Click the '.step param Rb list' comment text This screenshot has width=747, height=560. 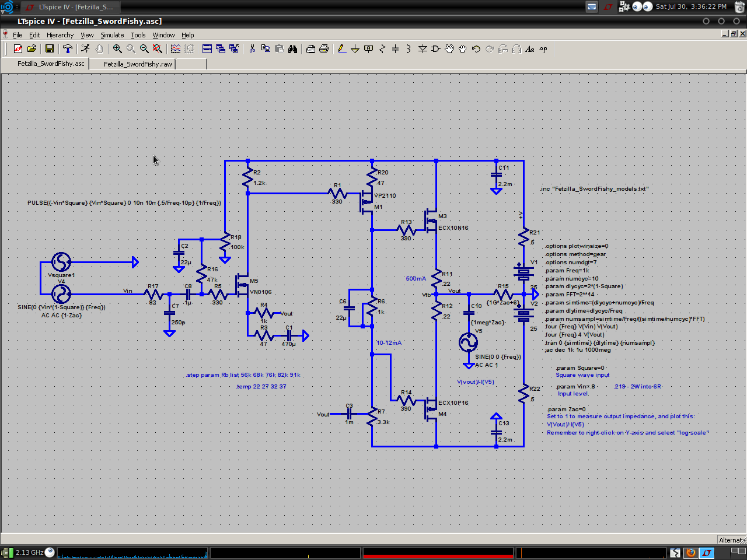[x=244, y=375]
